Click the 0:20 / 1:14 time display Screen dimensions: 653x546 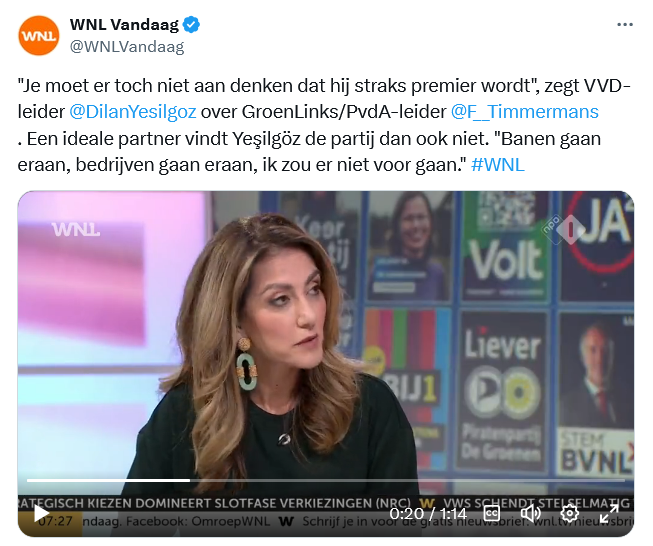click(x=428, y=514)
